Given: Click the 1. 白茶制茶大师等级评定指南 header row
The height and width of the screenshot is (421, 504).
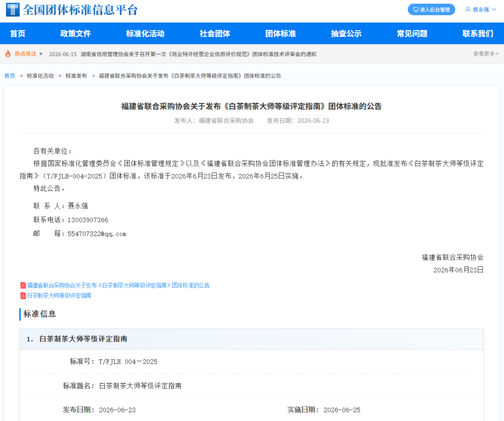Looking at the screenshot, I should 252,339.
